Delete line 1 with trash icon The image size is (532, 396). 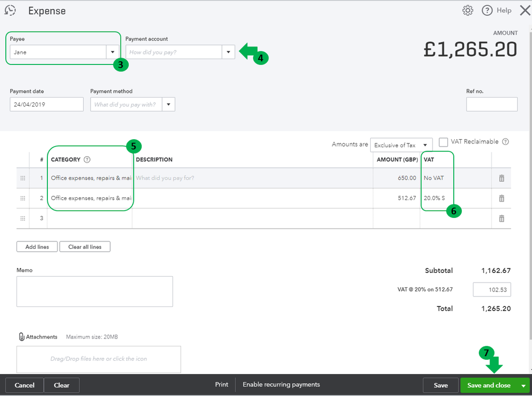[x=502, y=178]
